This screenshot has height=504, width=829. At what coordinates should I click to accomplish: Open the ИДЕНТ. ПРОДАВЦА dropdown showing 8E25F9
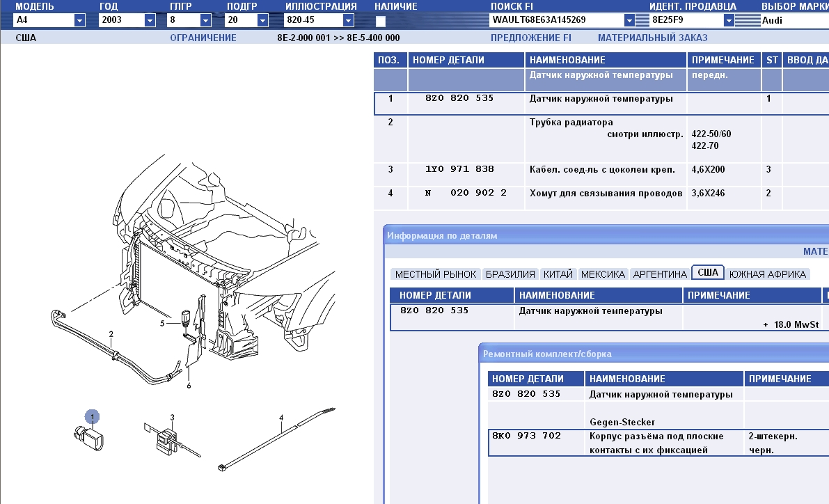729,20
